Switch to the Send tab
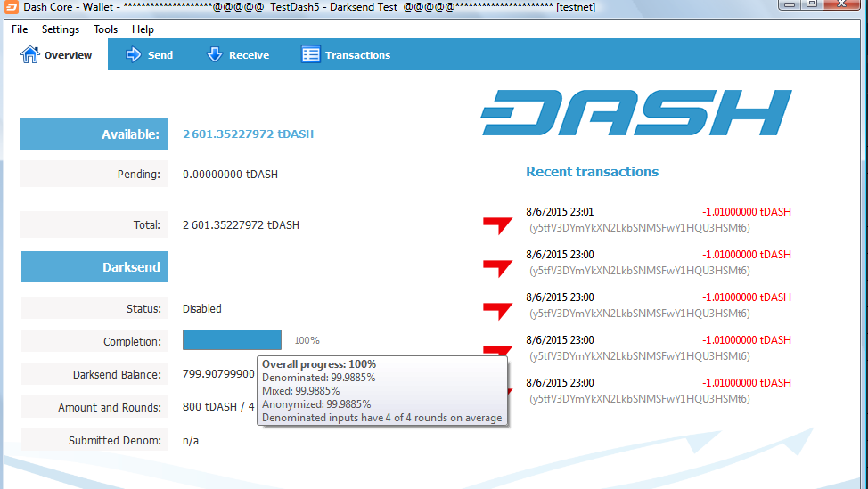 pyautogui.click(x=149, y=54)
